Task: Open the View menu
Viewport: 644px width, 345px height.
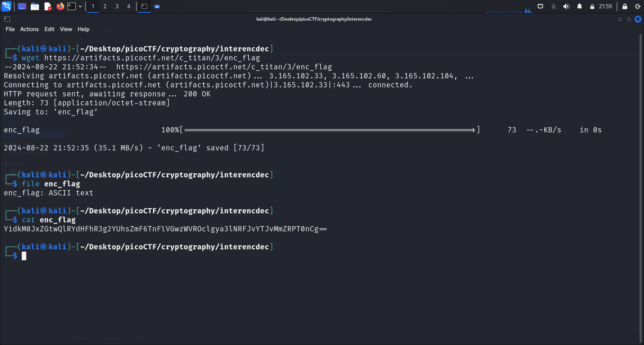Action: [66, 29]
